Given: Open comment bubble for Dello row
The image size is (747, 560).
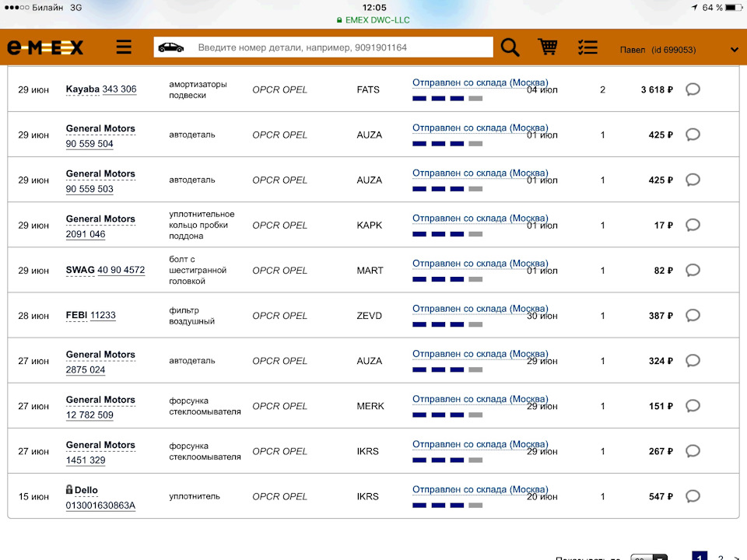Looking at the screenshot, I should coord(693,497).
